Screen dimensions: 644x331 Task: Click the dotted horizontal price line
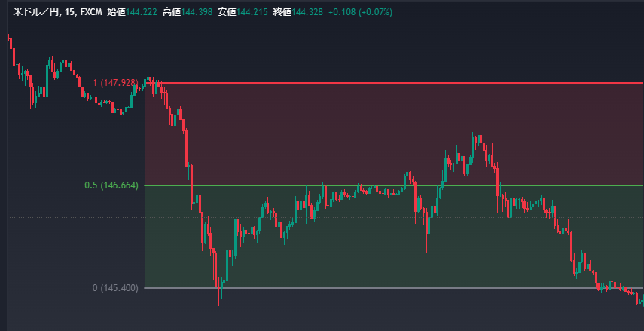pyautogui.click(x=75, y=218)
